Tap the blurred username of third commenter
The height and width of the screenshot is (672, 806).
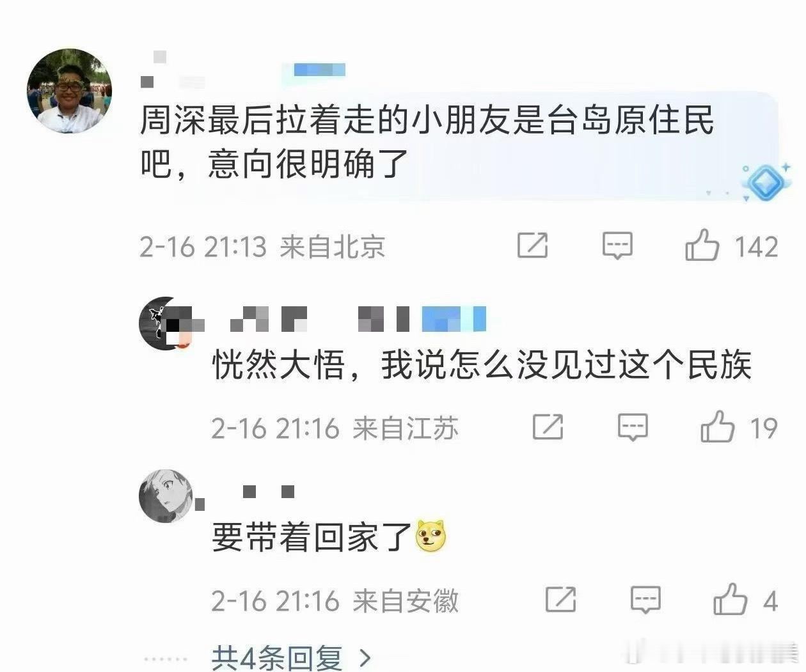click(269, 492)
